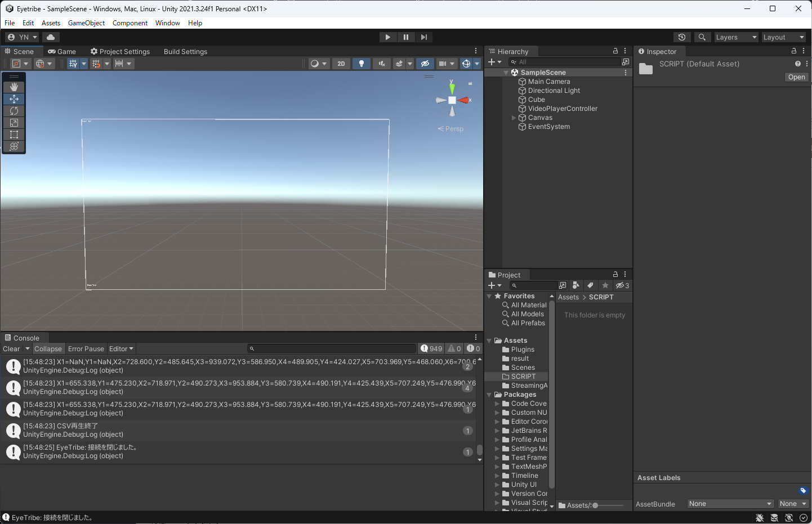Adjust the Project icon size slider
This screenshot has width=812, height=524.
coord(596,505)
